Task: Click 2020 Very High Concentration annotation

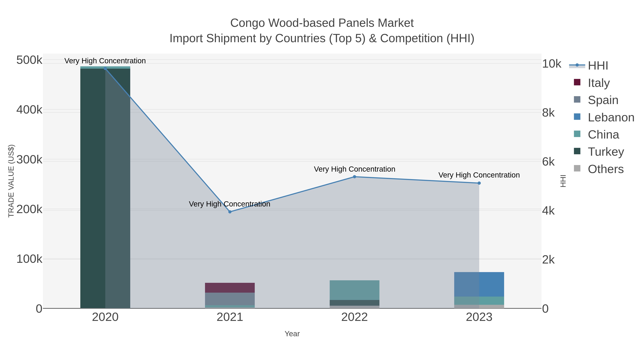Action: pyautogui.click(x=105, y=61)
